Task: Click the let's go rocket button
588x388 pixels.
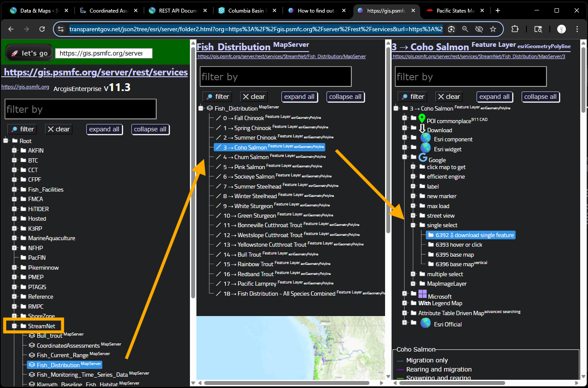Action: (29, 53)
